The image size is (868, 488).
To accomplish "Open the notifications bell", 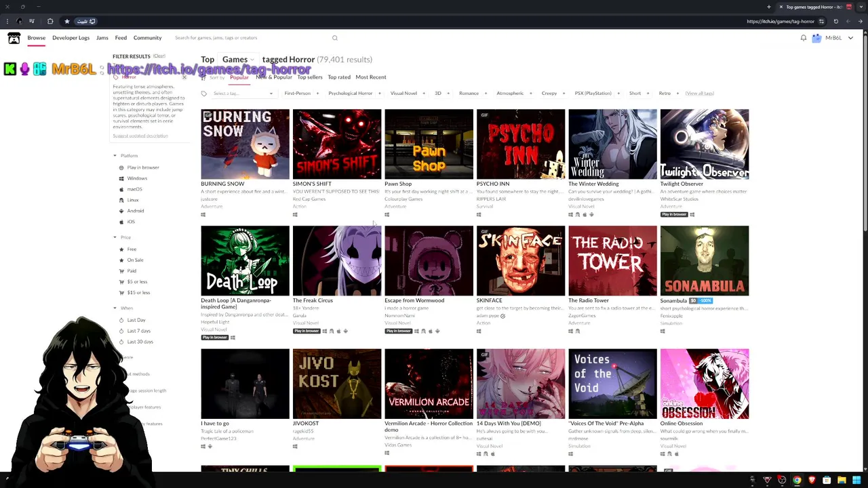I will coord(804,38).
